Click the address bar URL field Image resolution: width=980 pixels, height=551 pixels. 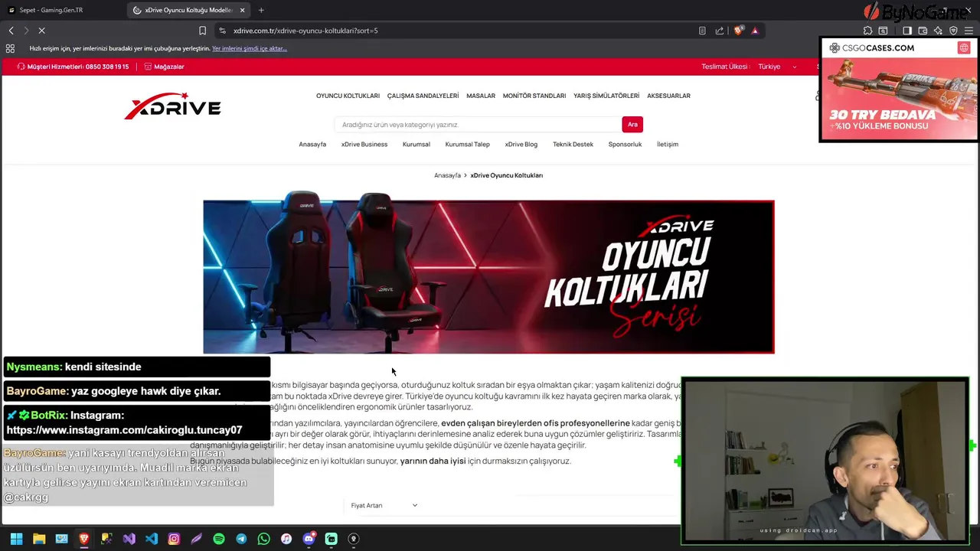(459, 31)
